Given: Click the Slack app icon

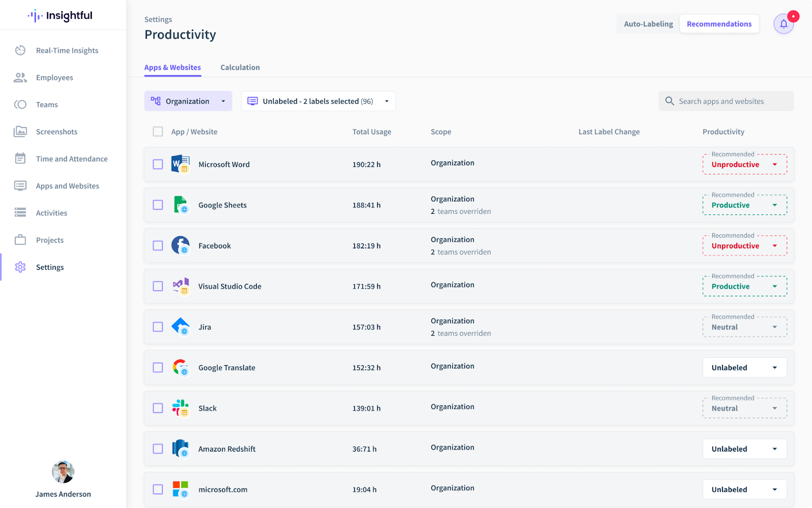Looking at the screenshot, I should (x=180, y=408).
